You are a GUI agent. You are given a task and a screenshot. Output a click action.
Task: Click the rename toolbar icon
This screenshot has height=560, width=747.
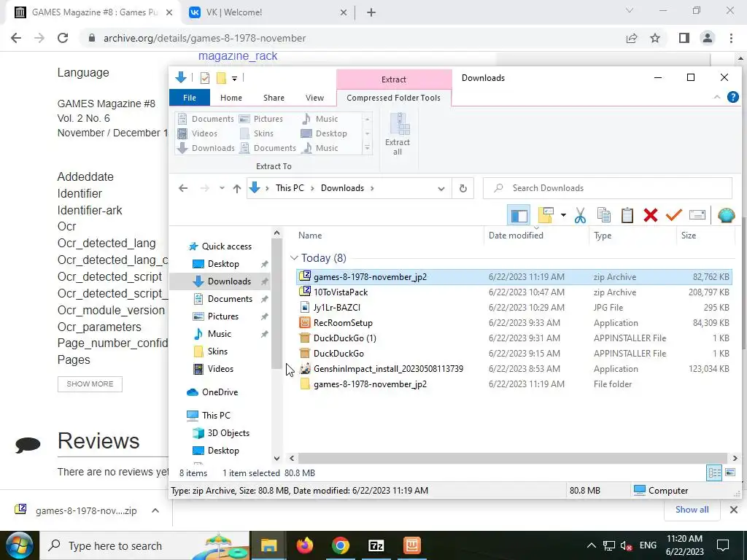coord(697,215)
